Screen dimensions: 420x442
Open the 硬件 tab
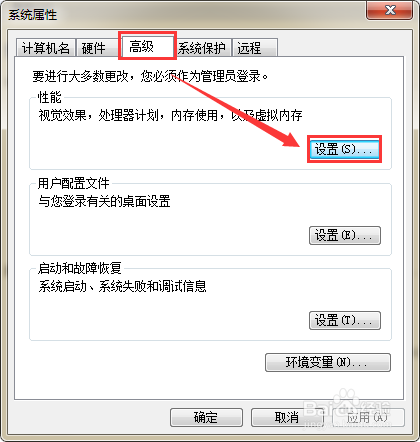pyautogui.click(x=94, y=48)
